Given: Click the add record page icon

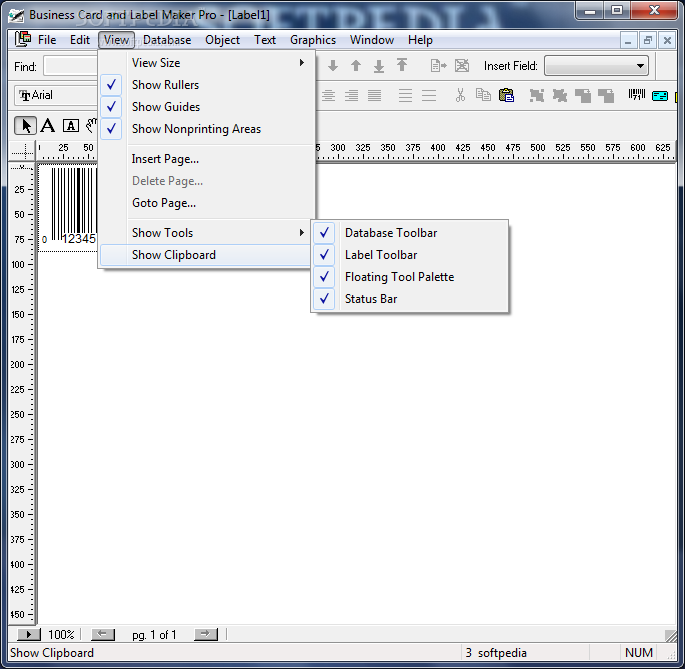Looking at the screenshot, I should pos(438,66).
